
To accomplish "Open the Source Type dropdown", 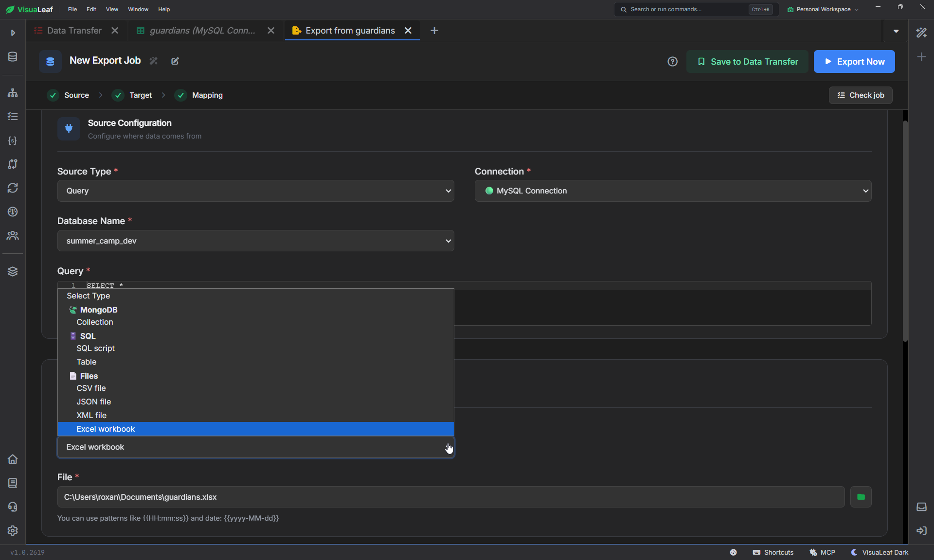I will tap(255, 191).
